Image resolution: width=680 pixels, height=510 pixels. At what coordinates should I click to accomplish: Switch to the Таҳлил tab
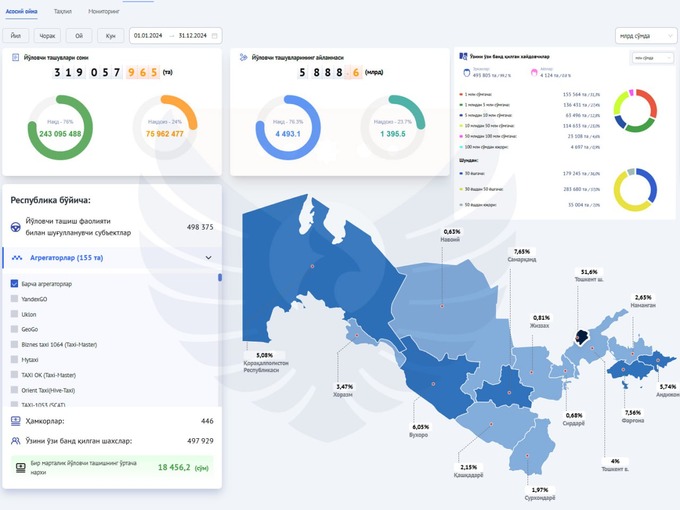point(63,10)
